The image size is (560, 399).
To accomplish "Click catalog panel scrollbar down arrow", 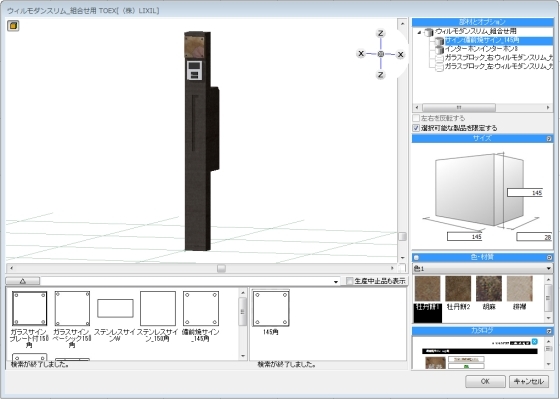I will (549, 364).
